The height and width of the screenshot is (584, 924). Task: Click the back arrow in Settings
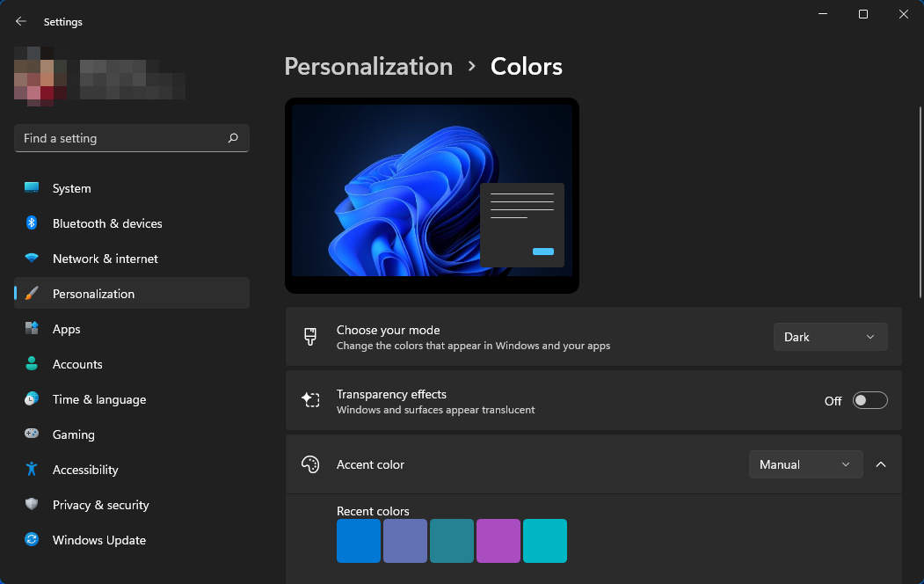(20, 21)
